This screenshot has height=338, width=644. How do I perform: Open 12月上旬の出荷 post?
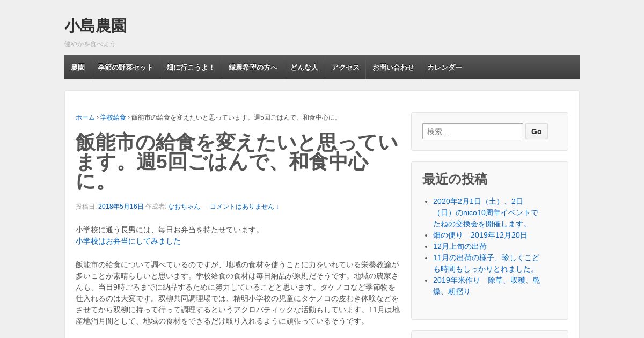click(460, 246)
